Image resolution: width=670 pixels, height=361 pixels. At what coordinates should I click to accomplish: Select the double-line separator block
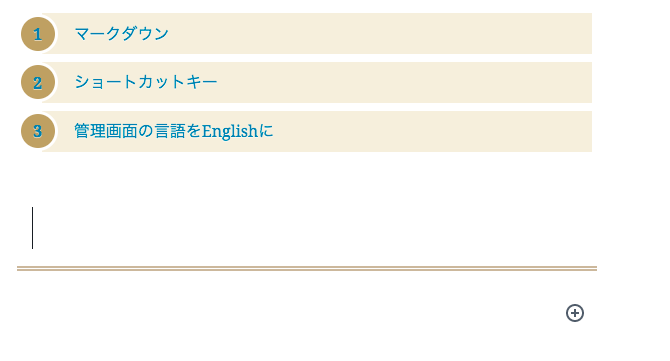tap(307, 268)
